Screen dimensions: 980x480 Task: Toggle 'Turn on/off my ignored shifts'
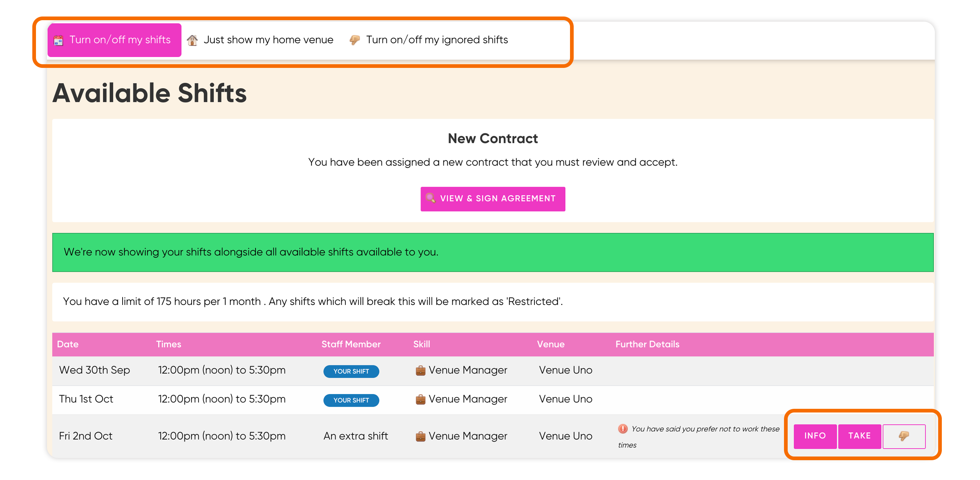(x=429, y=40)
